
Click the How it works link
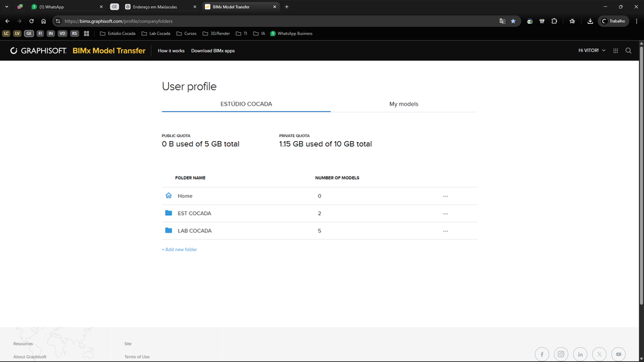[171, 50]
